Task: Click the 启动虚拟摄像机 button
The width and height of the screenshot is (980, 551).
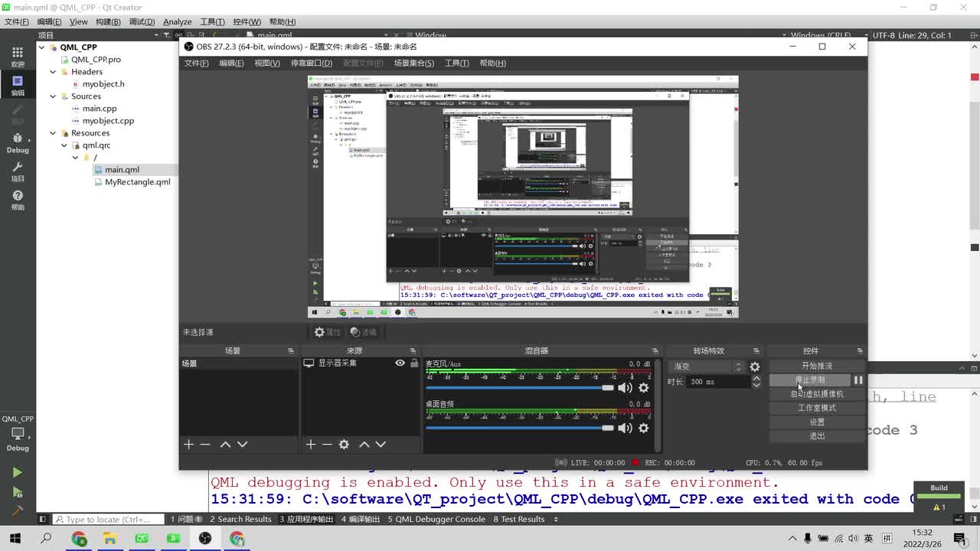Action: [x=817, y=394]
